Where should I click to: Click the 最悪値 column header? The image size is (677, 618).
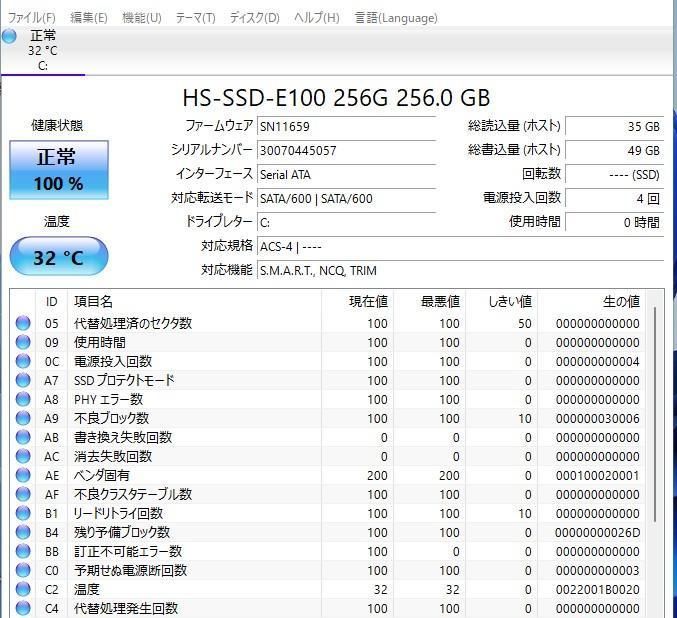430,301
